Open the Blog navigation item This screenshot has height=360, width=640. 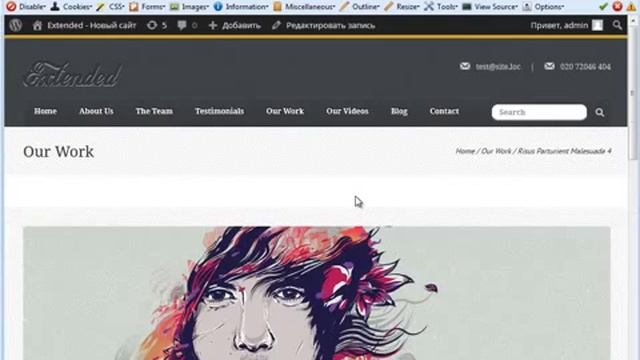pyautogui.click(x=399, y=111)
